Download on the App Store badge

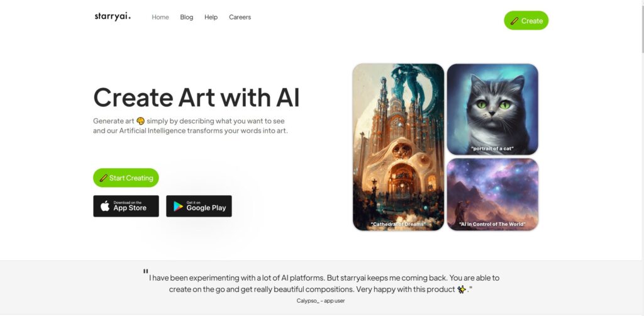pos(126,206)
